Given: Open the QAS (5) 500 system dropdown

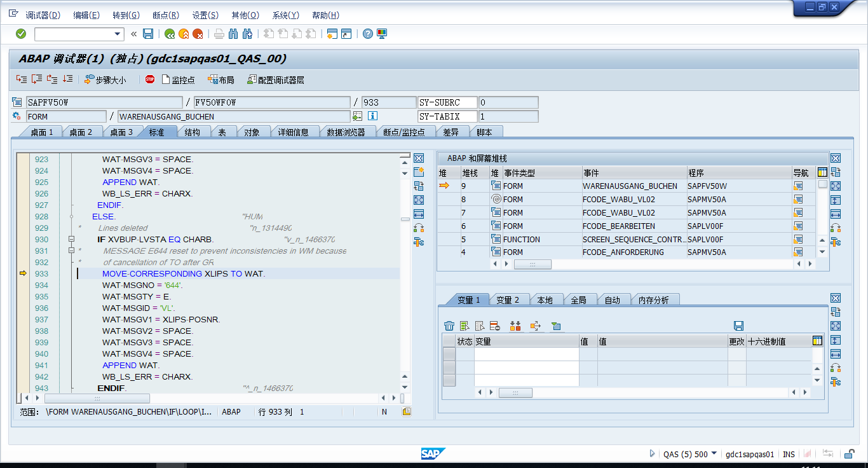Looking at the screenshot, I should [x=714, y=453].
